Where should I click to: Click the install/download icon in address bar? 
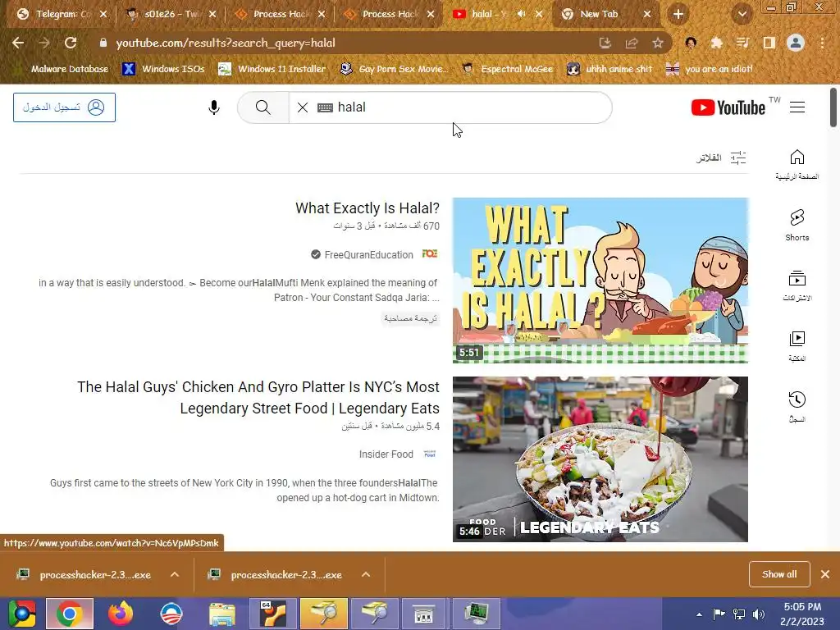tap(605, 43)
